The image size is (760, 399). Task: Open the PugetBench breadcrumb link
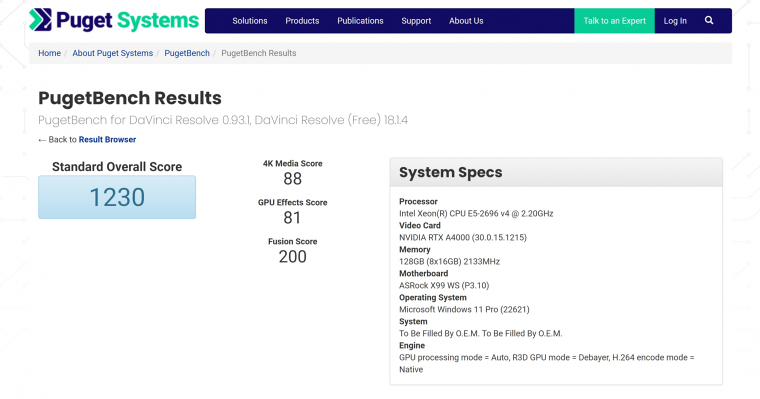[187, 53]
